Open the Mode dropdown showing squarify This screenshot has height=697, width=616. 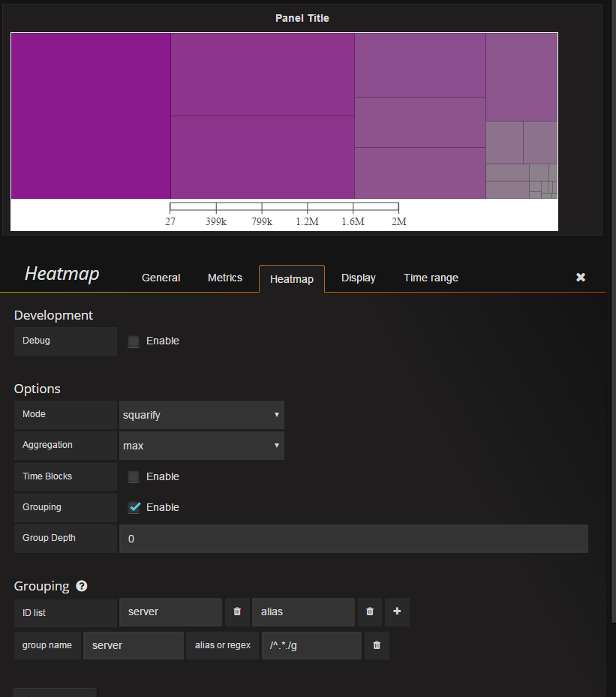click(x=201, y=414)
